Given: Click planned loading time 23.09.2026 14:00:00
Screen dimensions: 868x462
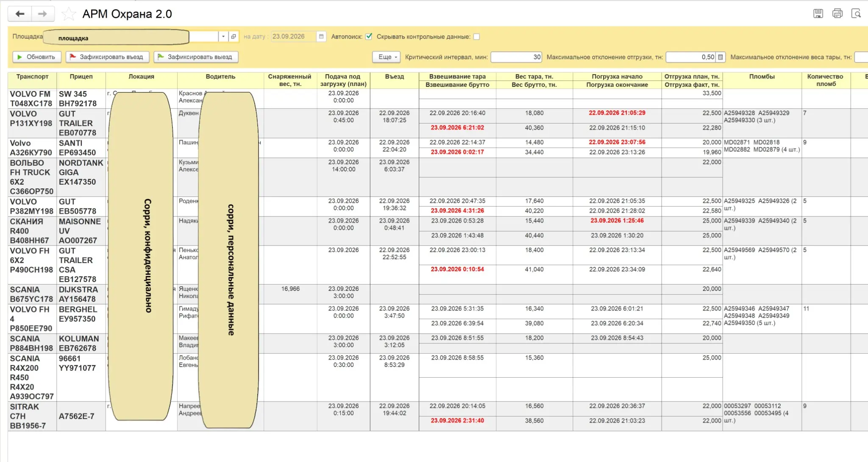Looking at the screenshot, I should [x=343, y=166].
